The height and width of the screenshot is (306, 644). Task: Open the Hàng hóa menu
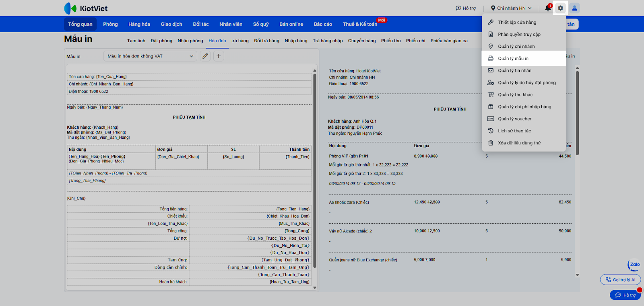[139, 24]
